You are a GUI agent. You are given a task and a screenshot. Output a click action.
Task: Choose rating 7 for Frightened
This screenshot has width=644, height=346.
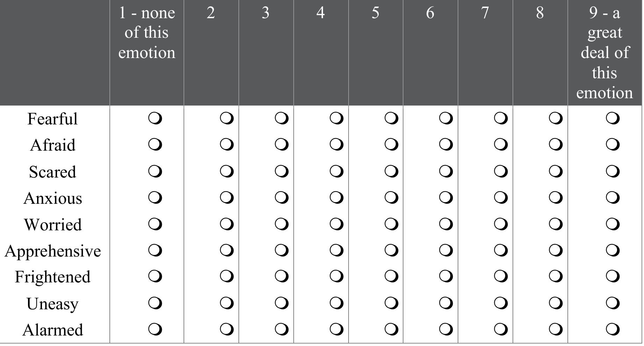(501, 276)
